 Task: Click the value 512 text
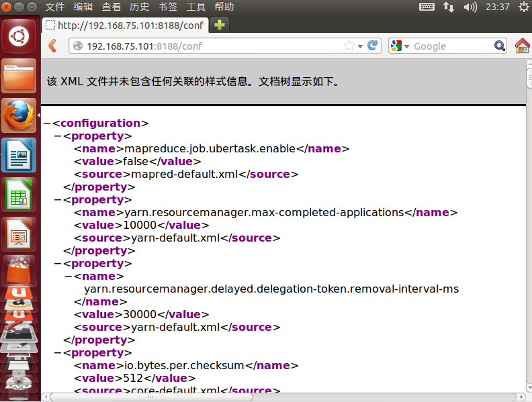tap(133, 379)
